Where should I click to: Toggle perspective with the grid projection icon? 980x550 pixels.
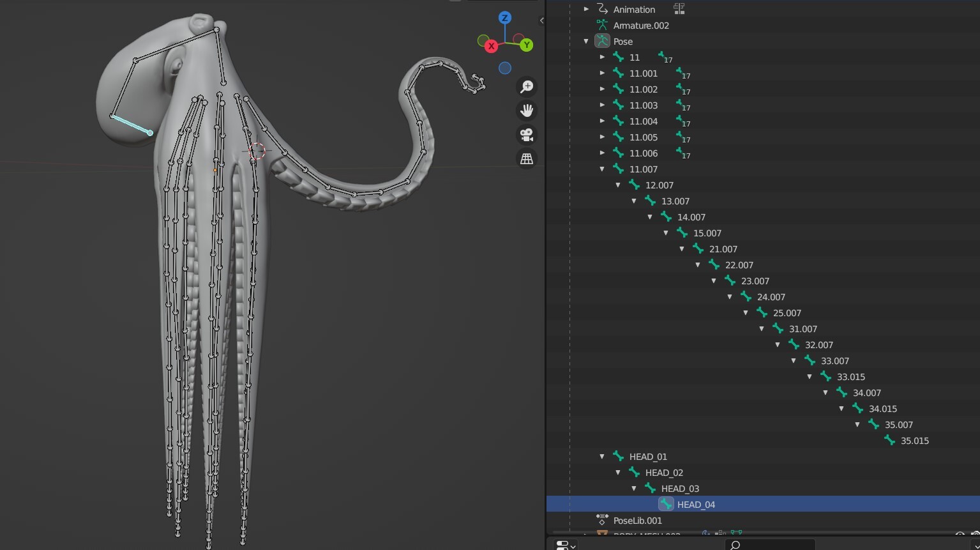pyautogui.click(x=526, y=158)
